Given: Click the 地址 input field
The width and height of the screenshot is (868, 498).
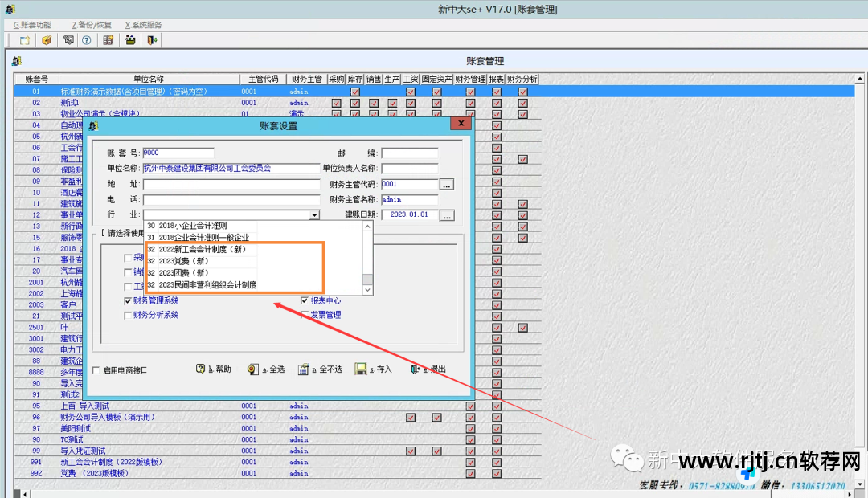Looking at the screenshot, I should click(x=231, y=184).
